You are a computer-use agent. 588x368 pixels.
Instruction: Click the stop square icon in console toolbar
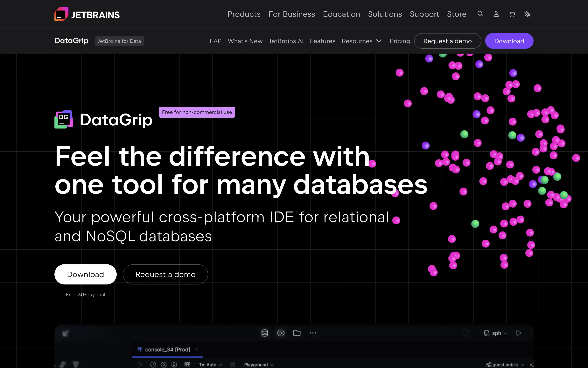(x=233, y=364)
